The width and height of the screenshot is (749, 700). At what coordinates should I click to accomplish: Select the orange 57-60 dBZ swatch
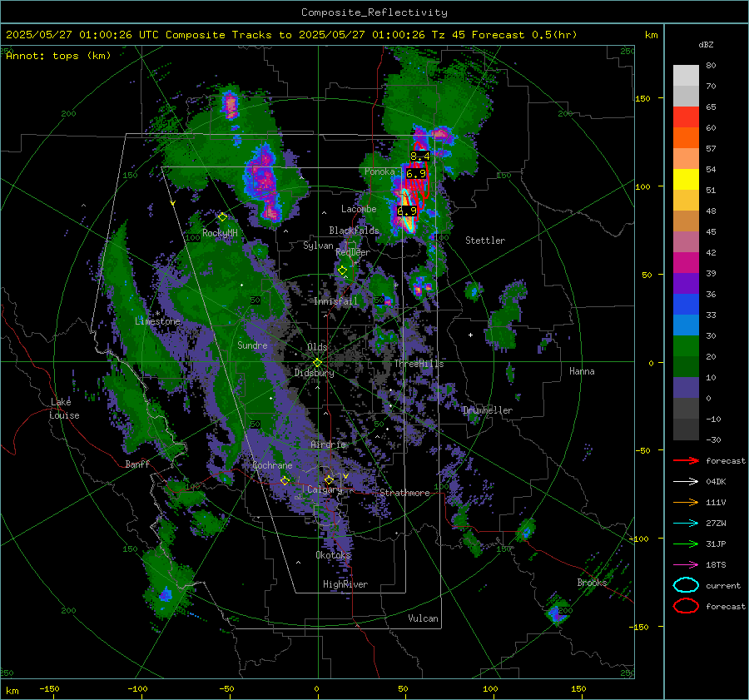[686, 138]
